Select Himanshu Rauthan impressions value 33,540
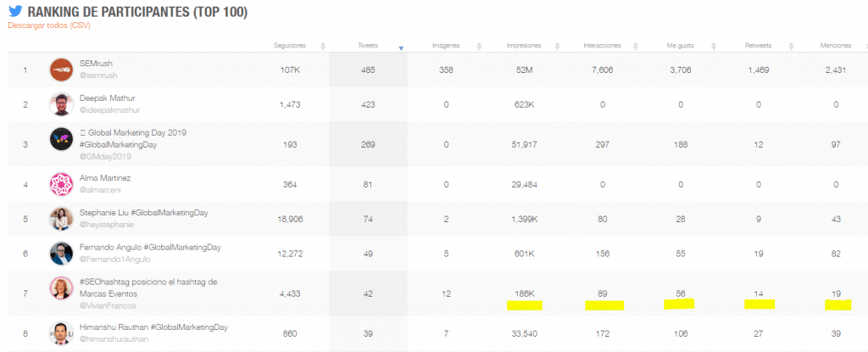Image resolution: width=868 pixels, height=352 pixels. coord(524,333)
